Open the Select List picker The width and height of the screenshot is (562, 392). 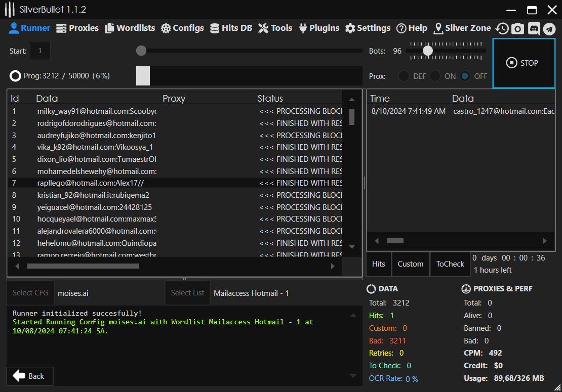point(187,293)
